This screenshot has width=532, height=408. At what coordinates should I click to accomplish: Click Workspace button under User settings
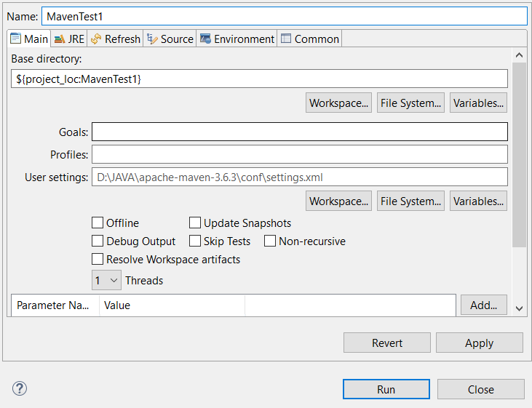[338, 201]
